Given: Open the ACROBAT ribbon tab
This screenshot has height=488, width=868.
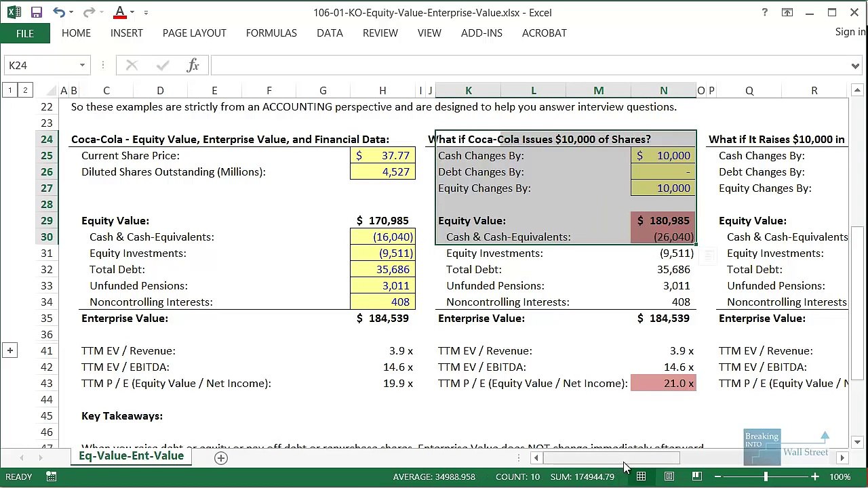Looking at the screenshot, I should tap(545, 33).
